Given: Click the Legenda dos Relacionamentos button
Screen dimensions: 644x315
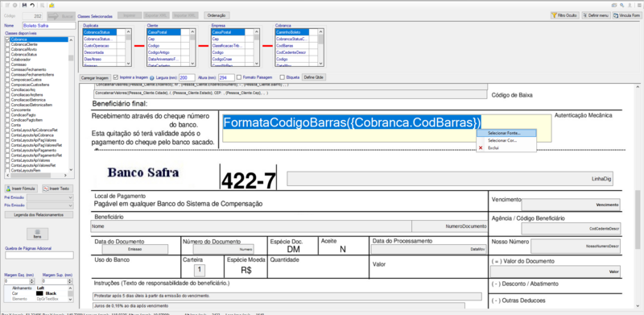Looking at the screenshot, I should tap(39, 214).
